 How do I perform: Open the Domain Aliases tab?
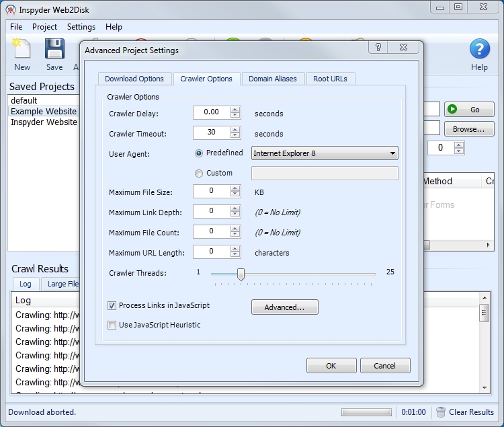(x=272, y=79)
